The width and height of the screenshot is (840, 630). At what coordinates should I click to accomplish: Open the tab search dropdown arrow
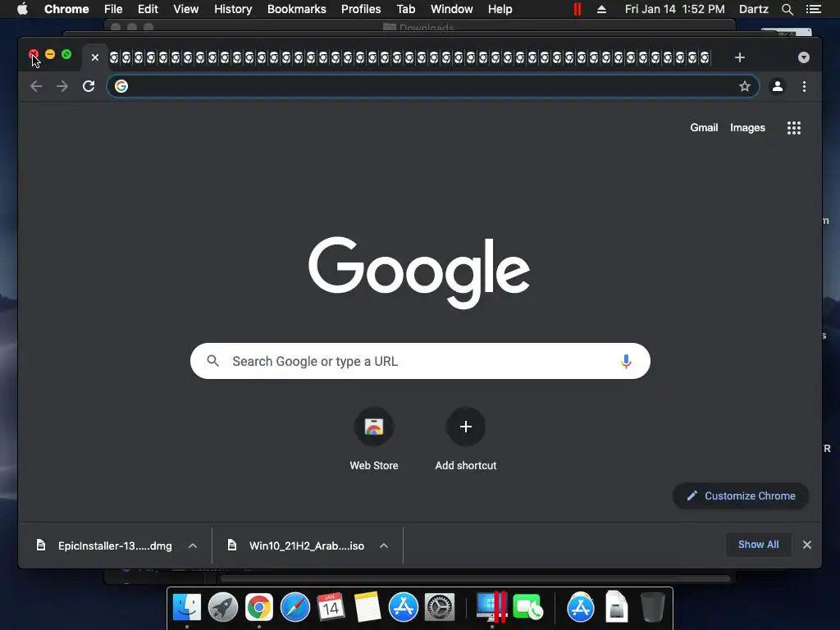click(x=804, y=57)
